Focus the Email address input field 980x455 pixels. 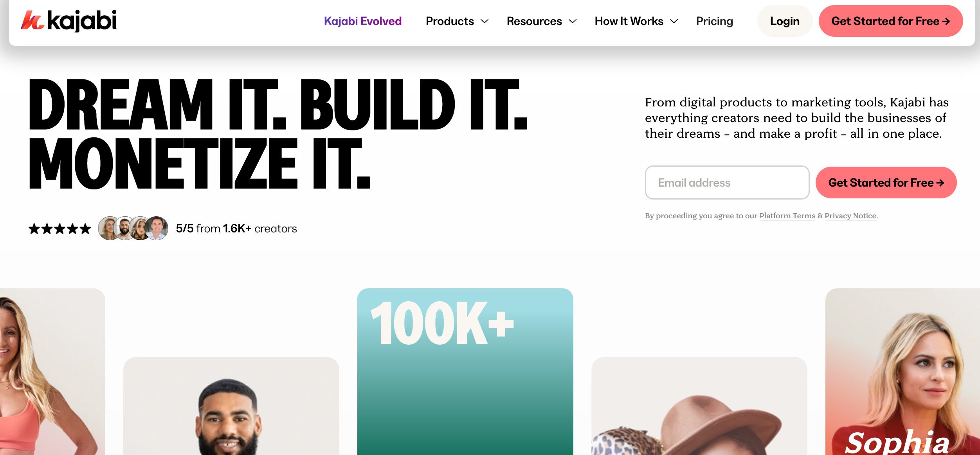tap(727, 183)
